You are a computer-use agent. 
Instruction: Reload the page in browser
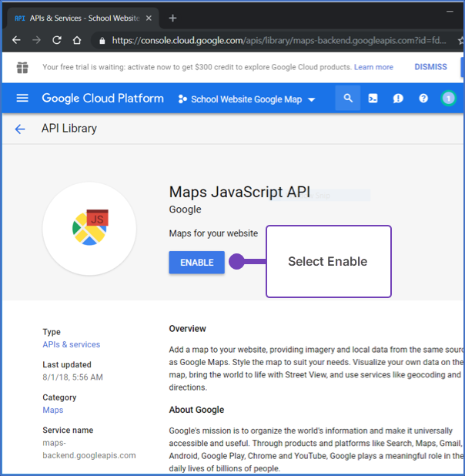pyautogui.click(x=56, y=40)
